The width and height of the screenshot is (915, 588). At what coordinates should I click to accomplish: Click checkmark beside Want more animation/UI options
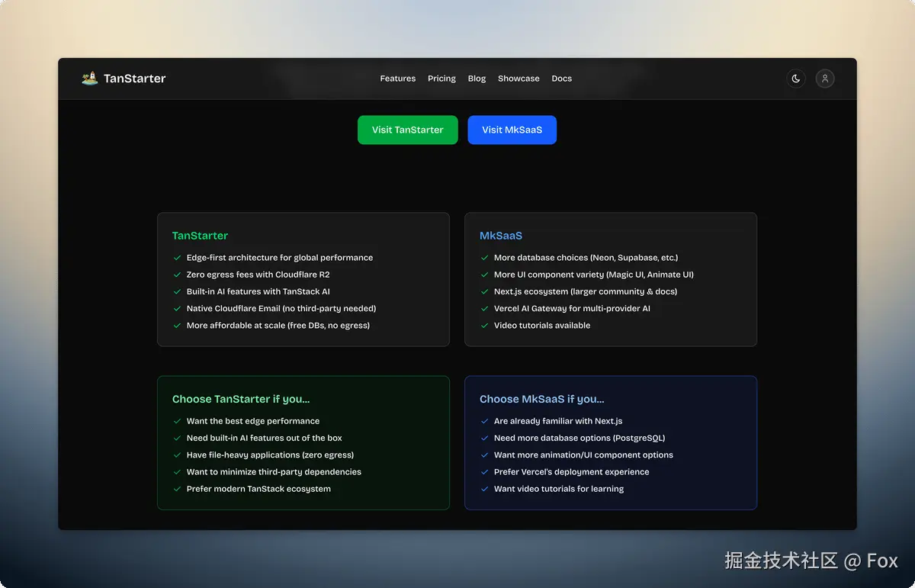coord(484,455)
